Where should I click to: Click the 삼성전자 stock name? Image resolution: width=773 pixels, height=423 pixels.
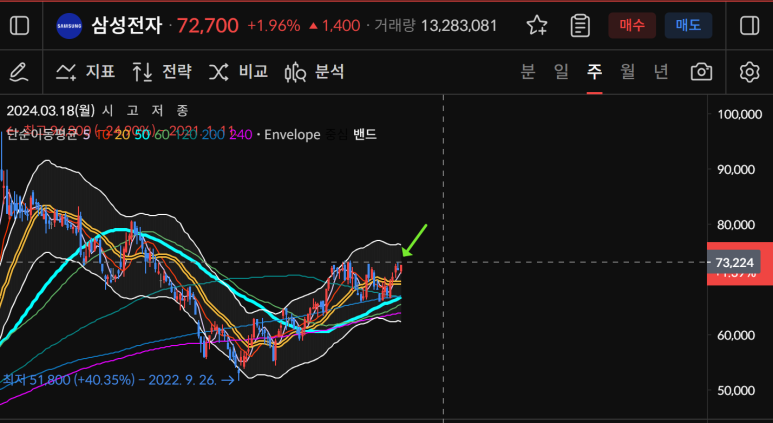pos(127,26)
